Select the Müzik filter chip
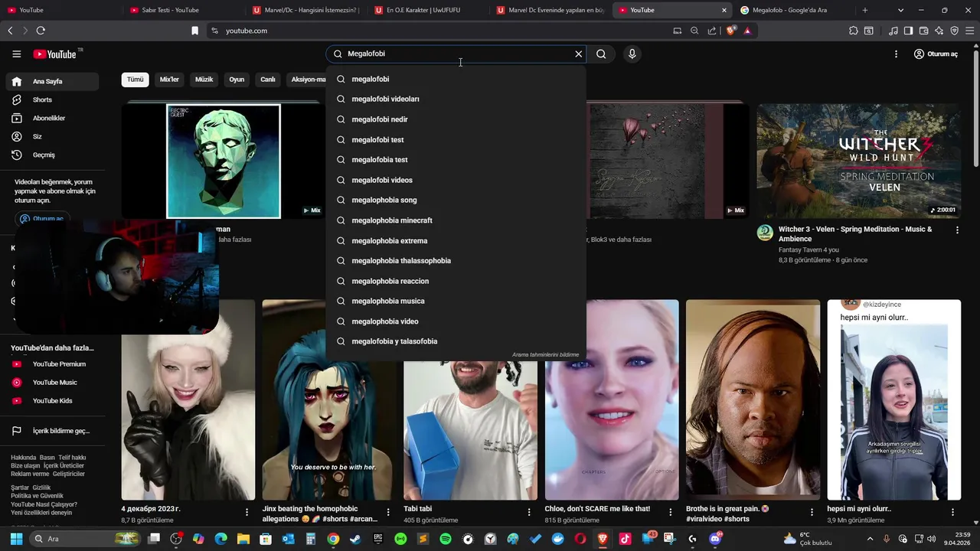This screenshot has width=980, height=551. (204, 80)
